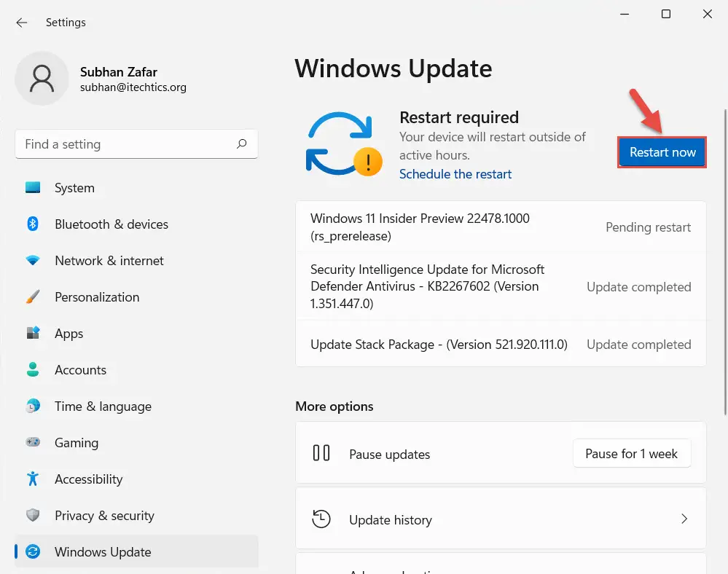The image size is (728, 574).
Task: Click the More options heading
Action: coord(334,406)
